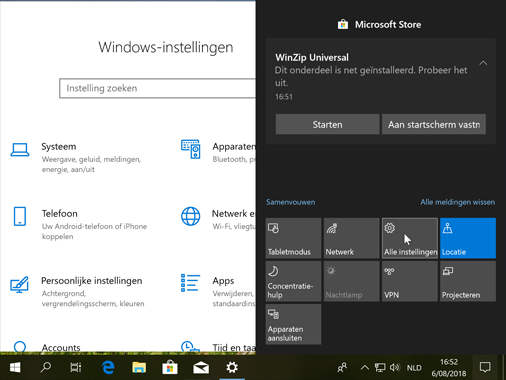The image size is (506, 380).
Task: Open the Telefoon phone icon
Action: tap(20, 216)
